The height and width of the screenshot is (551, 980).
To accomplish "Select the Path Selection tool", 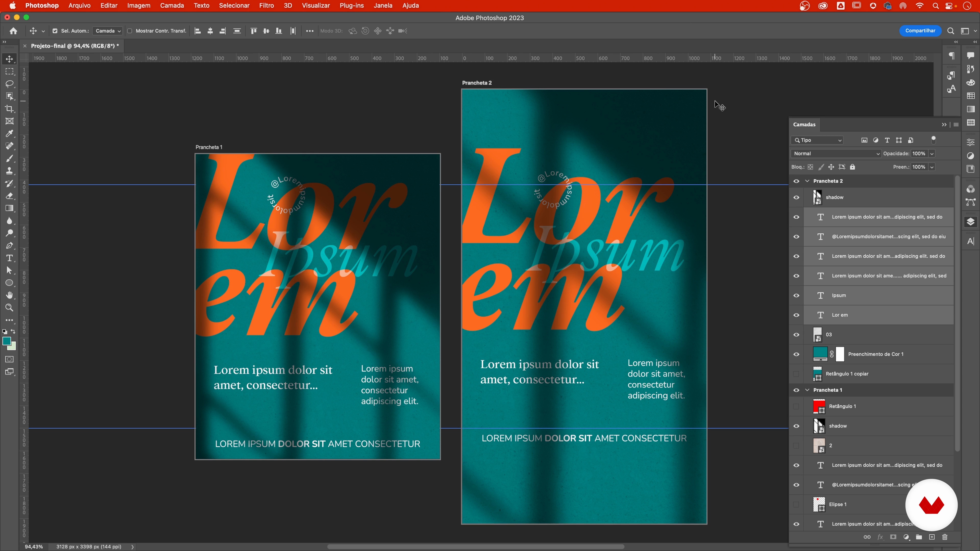I will click(9, 270).
